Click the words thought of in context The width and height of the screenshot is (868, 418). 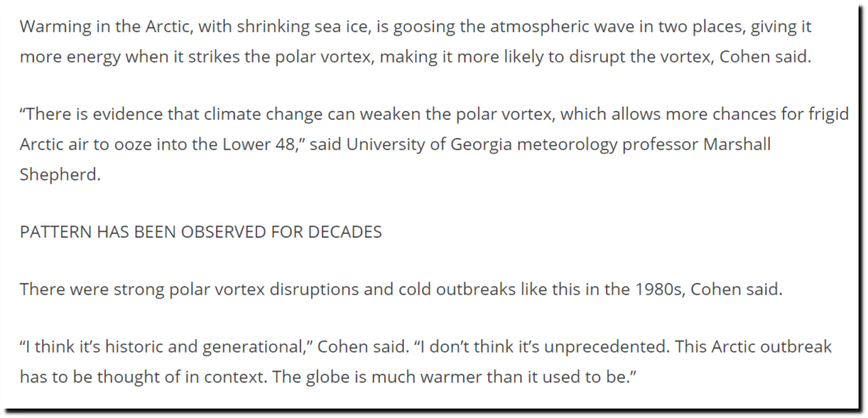(178, 376)
